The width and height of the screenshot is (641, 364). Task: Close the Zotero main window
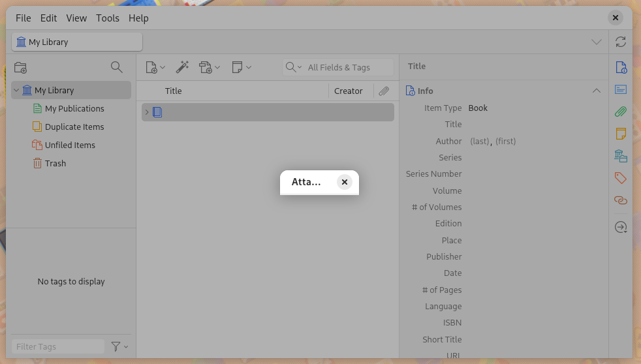click(x=616, y=18)
